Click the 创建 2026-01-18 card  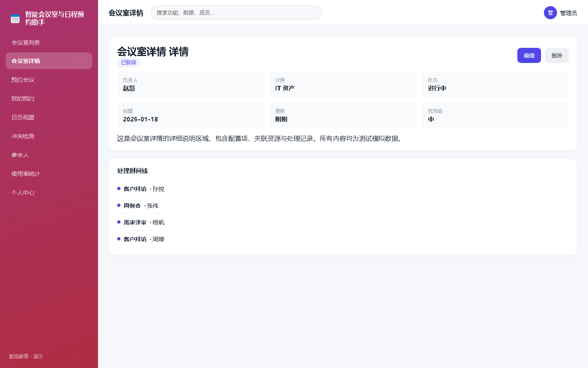(190, 115)
